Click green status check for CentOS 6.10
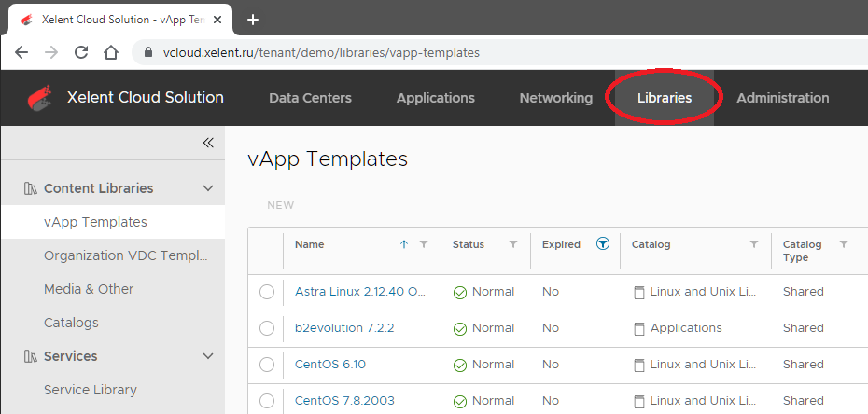 (460, 366)
